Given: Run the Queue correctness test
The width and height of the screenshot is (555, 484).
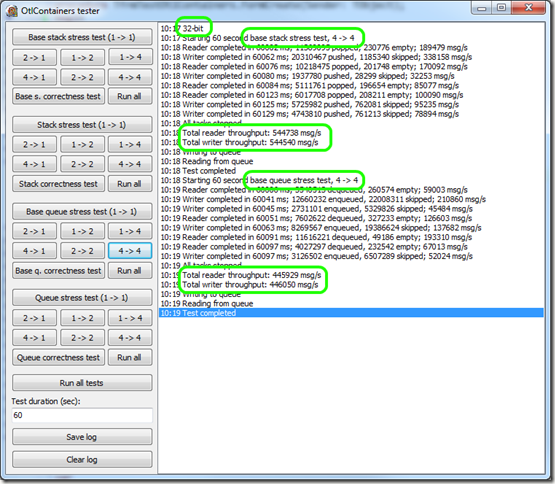Looking at the screenshot, I should pos(58,358).
